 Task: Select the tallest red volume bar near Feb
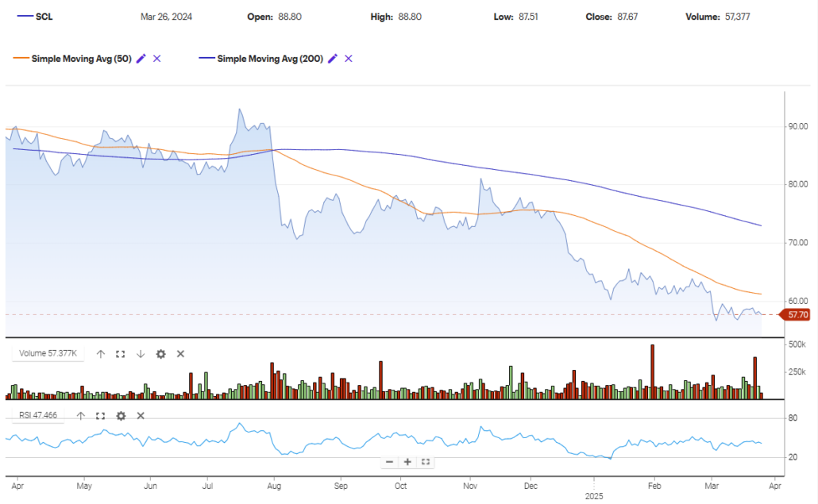point(652,371)
